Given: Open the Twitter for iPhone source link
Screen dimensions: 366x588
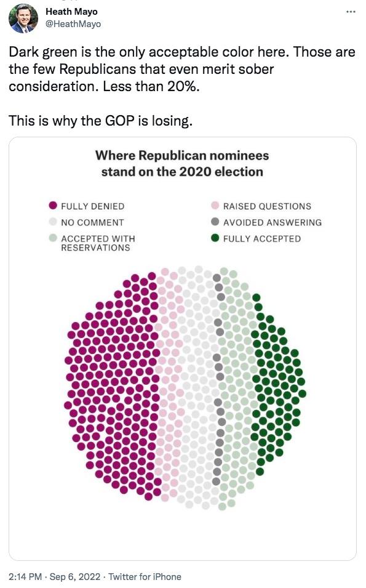Looking at the screenshot, I should 146,577.
